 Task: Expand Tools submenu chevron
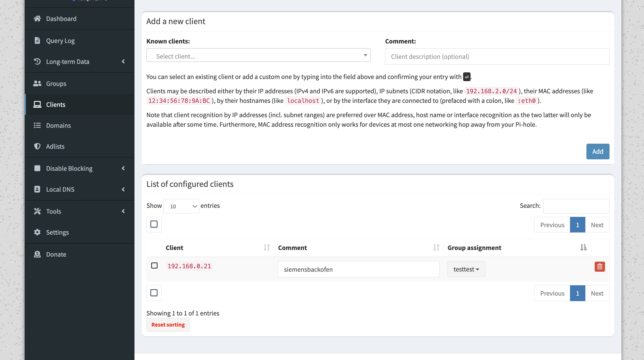(123, 211)
